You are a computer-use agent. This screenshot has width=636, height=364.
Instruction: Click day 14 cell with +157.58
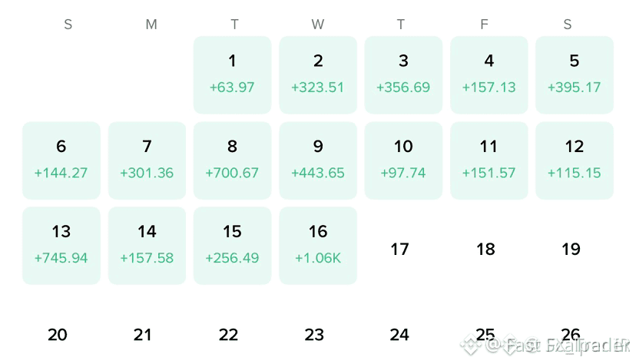pyautogui.click(x=147, y=246)
